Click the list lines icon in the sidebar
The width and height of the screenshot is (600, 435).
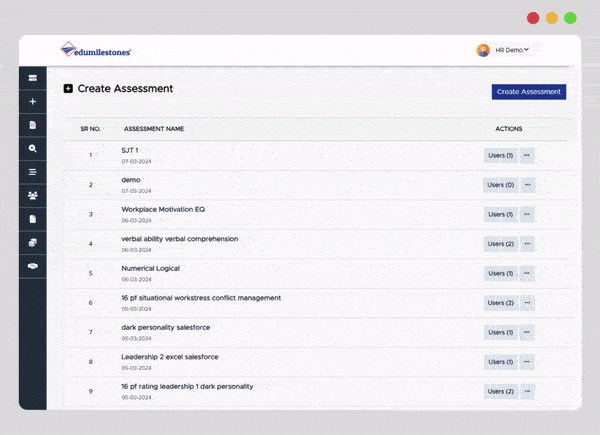click(x=32, y=172)
